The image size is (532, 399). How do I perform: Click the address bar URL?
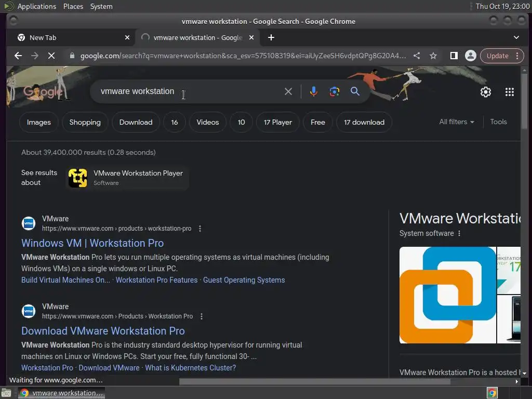click(243, 56)
